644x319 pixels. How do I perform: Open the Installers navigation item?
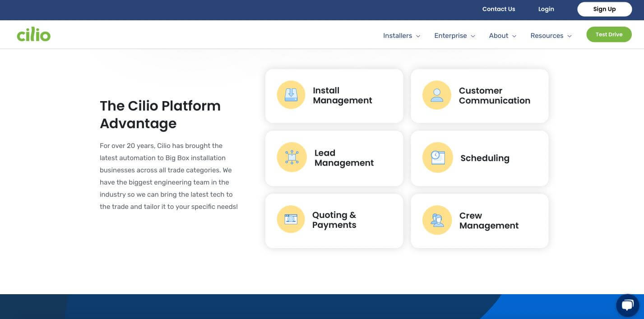[398, 36]
